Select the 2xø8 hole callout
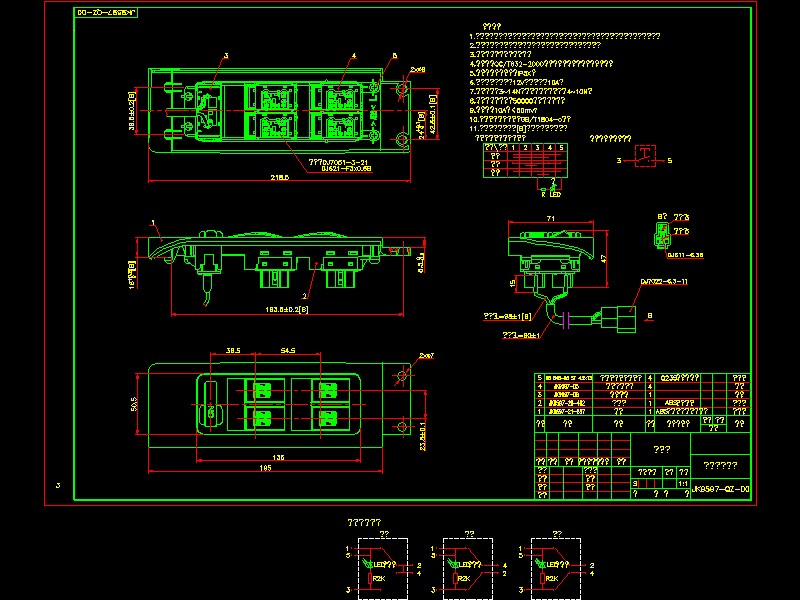Image resolution: width=800 pixels, height=600 pixels. pyautogui.click(x=418, y=69)
